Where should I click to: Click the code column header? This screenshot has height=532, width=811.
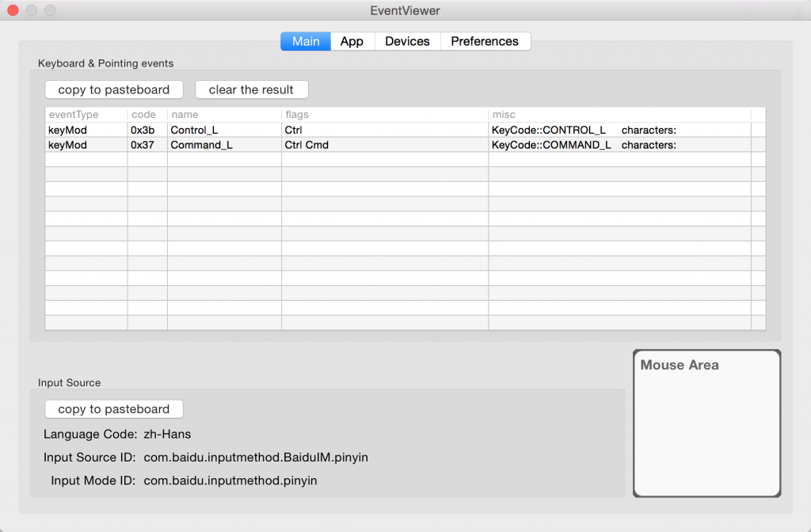(x=147, y=115)
